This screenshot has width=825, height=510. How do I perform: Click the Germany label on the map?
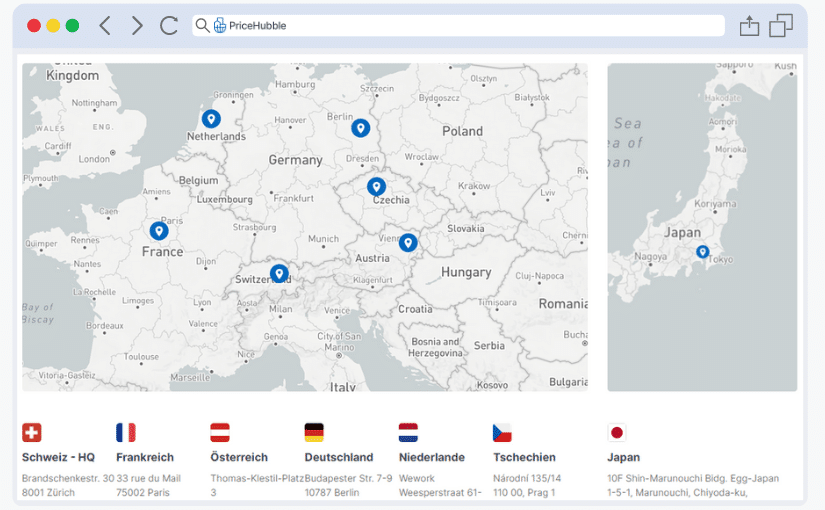click(x=296, y=160)
